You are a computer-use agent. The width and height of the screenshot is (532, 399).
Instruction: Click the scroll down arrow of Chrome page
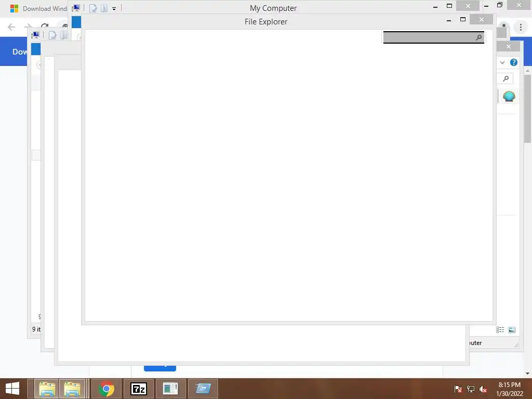pos(528,374)
